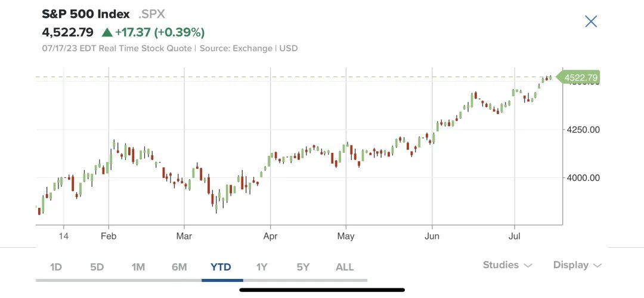This screenshot has width=644, height=298.
Task: Click the Jun date axis label
Action: 432,236
